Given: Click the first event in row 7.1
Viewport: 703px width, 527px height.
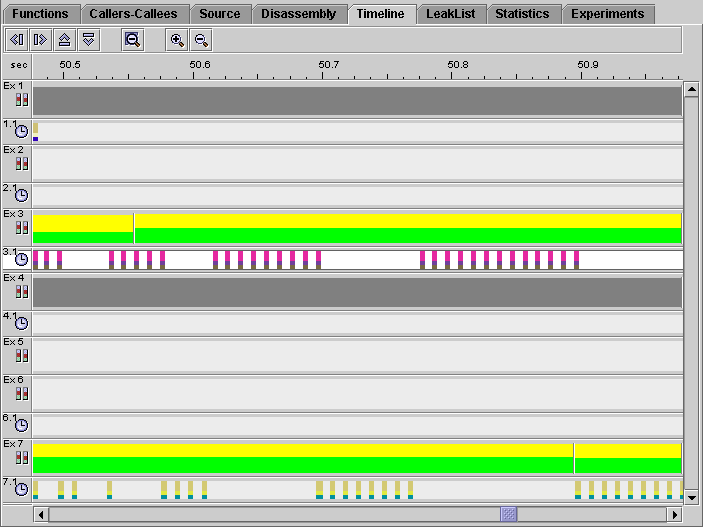Looking at the screenshot, I should pyautogui.click(x=35, y=490).
